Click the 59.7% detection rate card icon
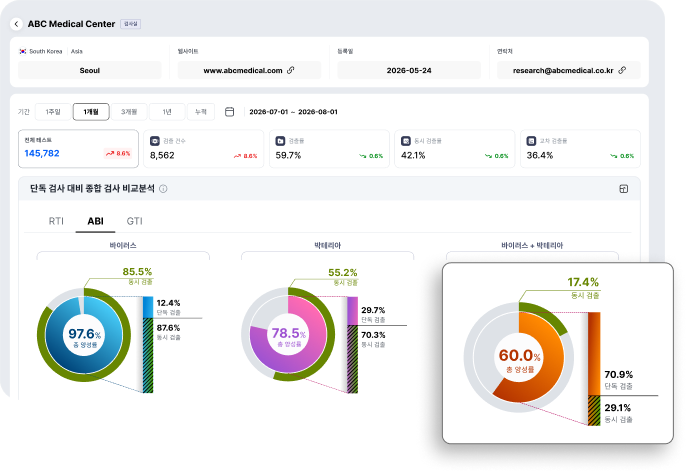 pyautogui.click(x=280, y=141)
